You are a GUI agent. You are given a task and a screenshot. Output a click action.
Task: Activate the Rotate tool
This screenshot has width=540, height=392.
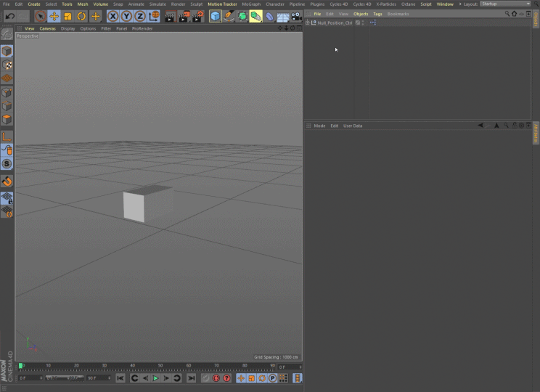point(81,16)
